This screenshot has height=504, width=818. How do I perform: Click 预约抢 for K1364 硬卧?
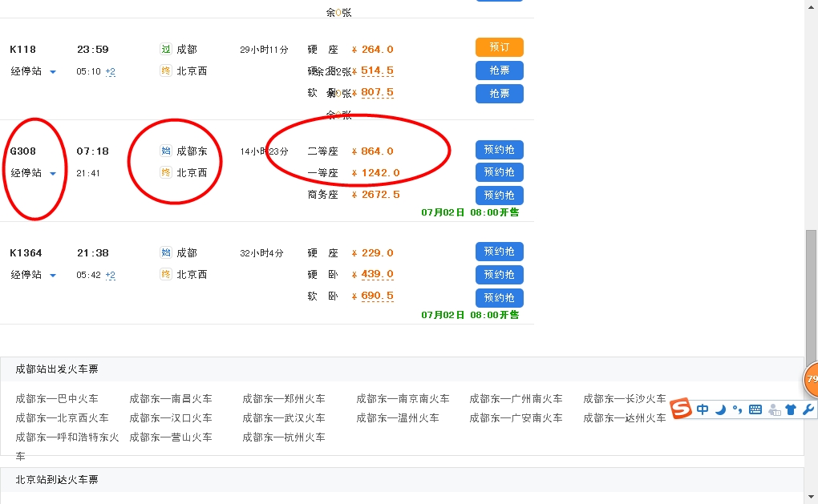[500, 275]
